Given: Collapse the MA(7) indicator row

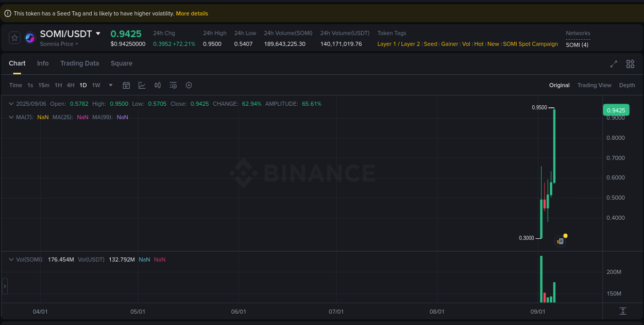Looking at the screenshot, I should coord(11,117).
